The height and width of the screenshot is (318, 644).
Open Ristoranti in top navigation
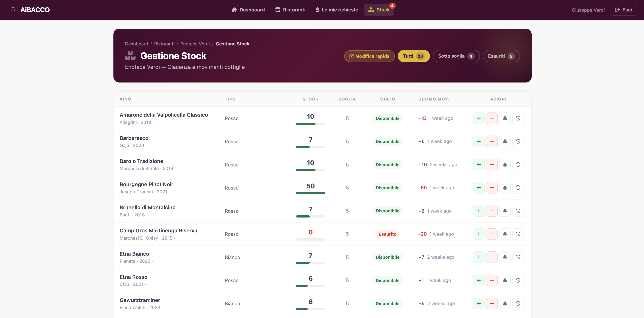290,10
